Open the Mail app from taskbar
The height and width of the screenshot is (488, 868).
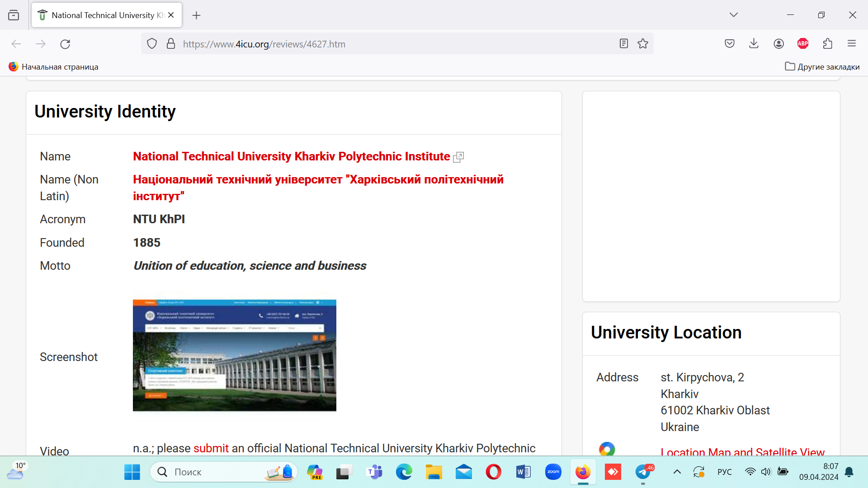pyautogui.click(x=464, y=472)
